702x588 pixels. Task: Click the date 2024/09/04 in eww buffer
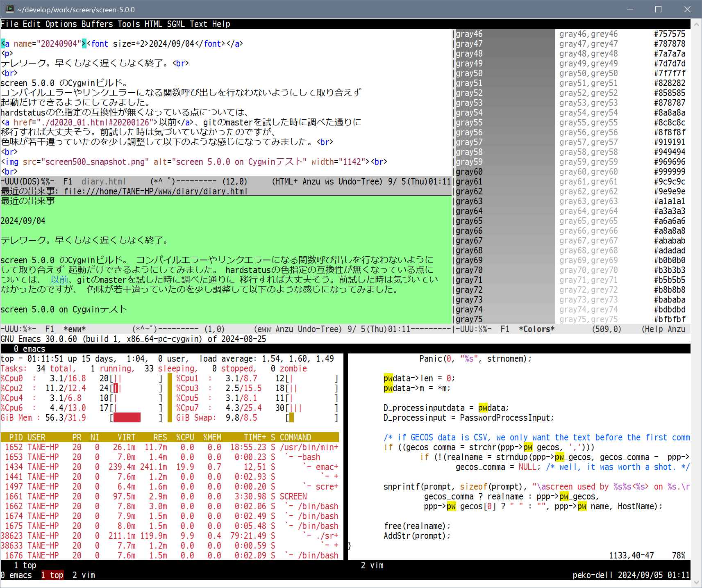(x=23, y=221)
